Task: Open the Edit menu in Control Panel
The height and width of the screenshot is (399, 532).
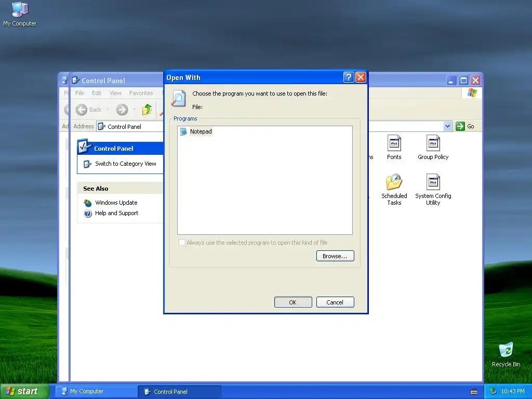Action: 97,93
